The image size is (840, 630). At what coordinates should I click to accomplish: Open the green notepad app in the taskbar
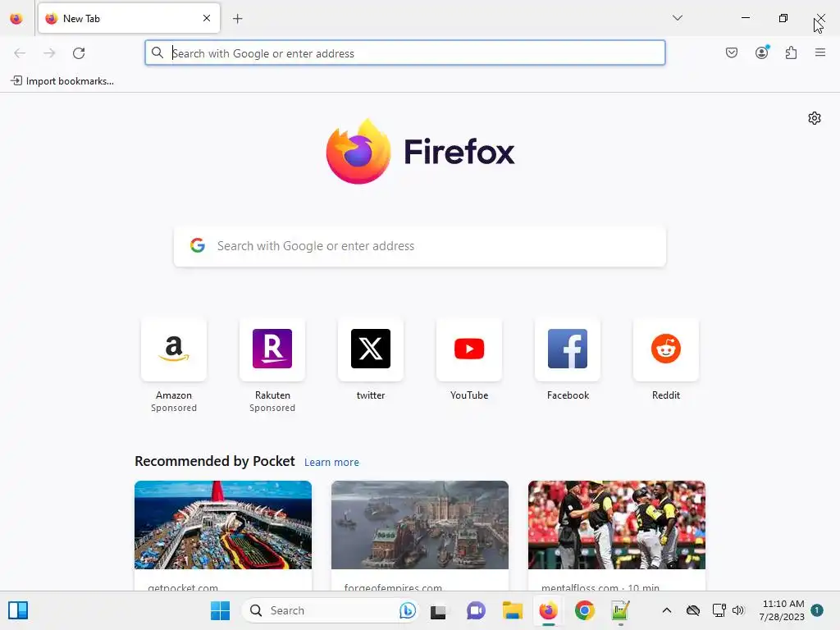tap(620, 610)
